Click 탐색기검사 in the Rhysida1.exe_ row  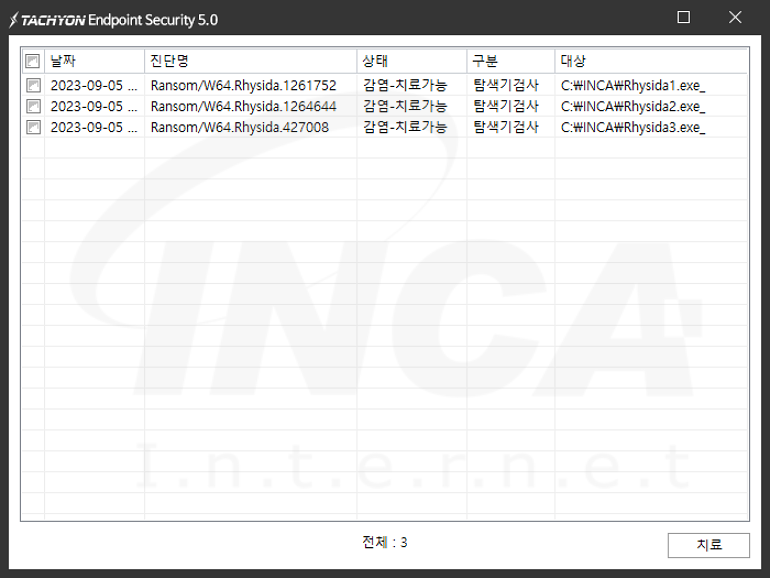(x=506, y=85)
